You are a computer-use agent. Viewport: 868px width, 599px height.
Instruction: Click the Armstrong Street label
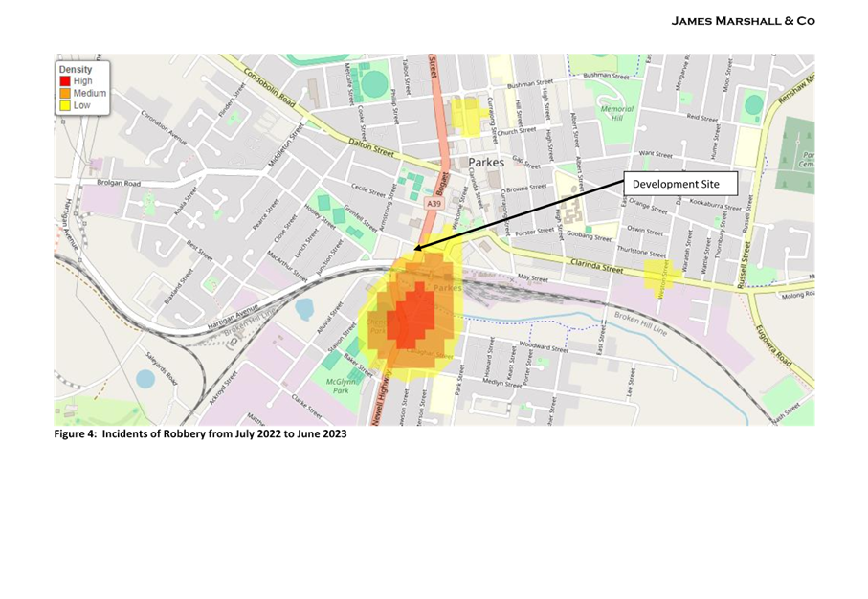point(389,206)
